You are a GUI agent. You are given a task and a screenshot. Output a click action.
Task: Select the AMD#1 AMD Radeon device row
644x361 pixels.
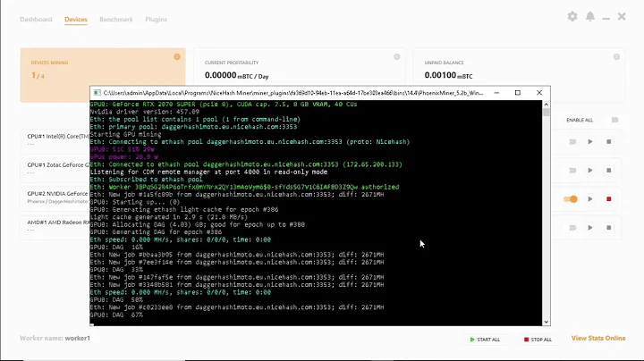(x=55, y=228)
